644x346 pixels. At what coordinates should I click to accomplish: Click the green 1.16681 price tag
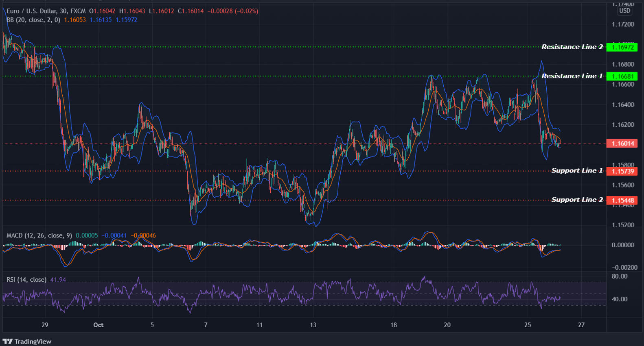[622, 76]
